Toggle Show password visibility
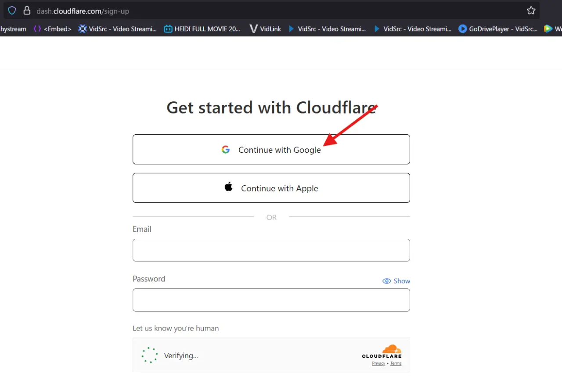562x392 pixels. (396, 281)
